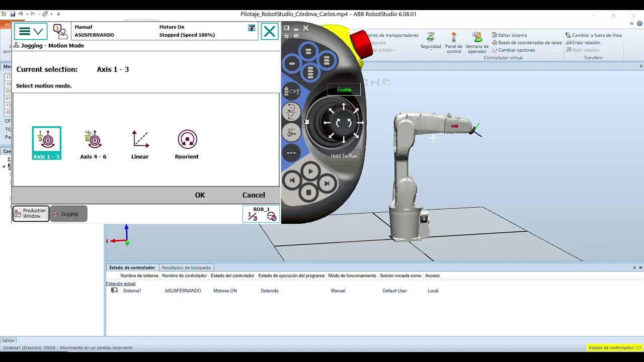Click programmable key four on pendant
Image resolution: width=644 pixels, height=362 pixels.
coord(310,73)
